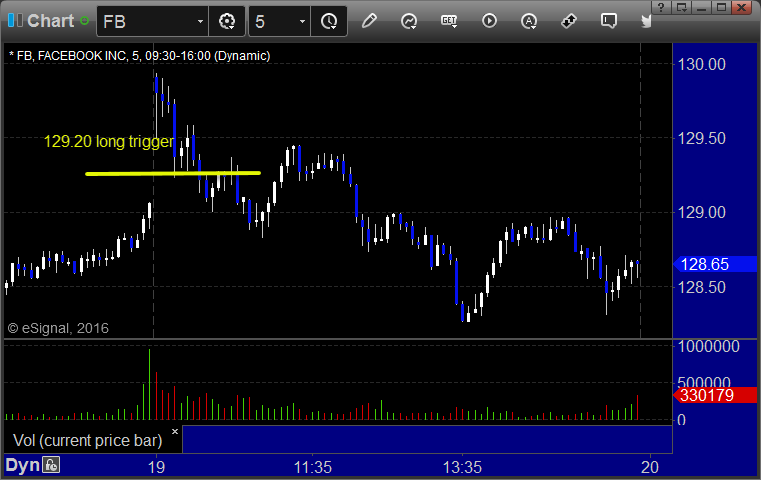Open the drawing tools pencil icon
The width and height of the screenshot is (761, 480).
pyautogui.click(x=369, y=21)
